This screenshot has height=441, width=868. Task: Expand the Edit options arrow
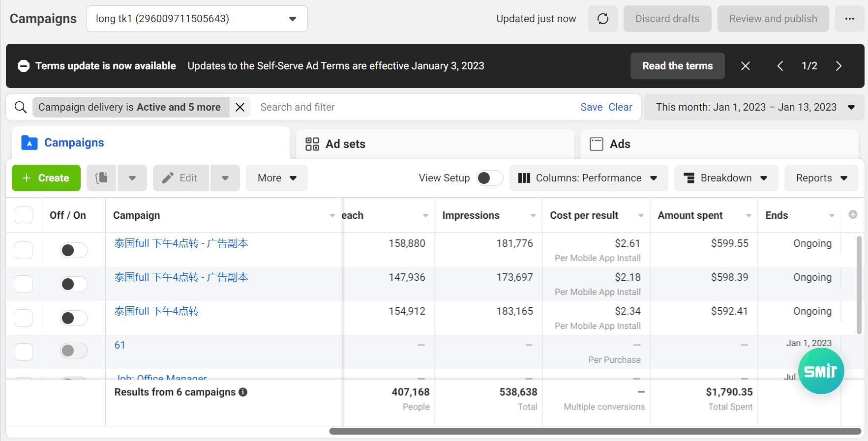[225, 178]
